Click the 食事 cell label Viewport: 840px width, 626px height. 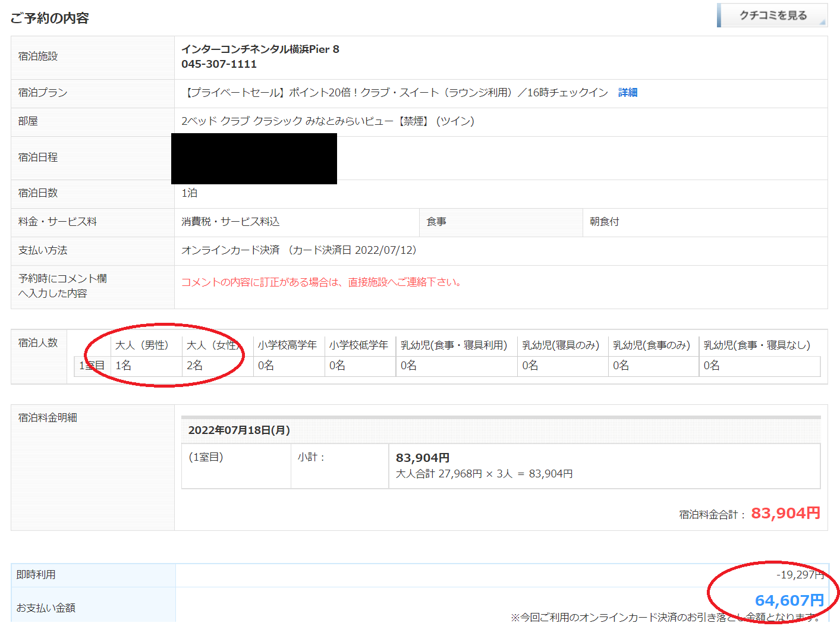pos(436,222)
